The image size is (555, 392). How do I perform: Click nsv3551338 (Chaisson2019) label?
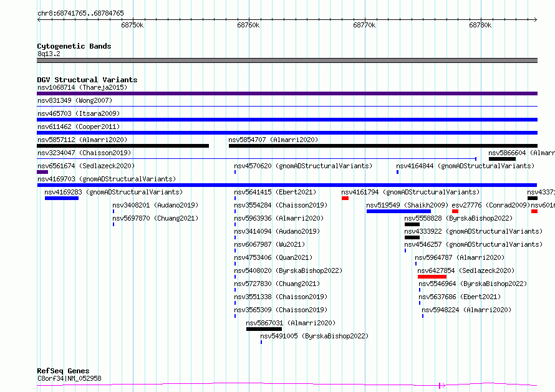281,297
